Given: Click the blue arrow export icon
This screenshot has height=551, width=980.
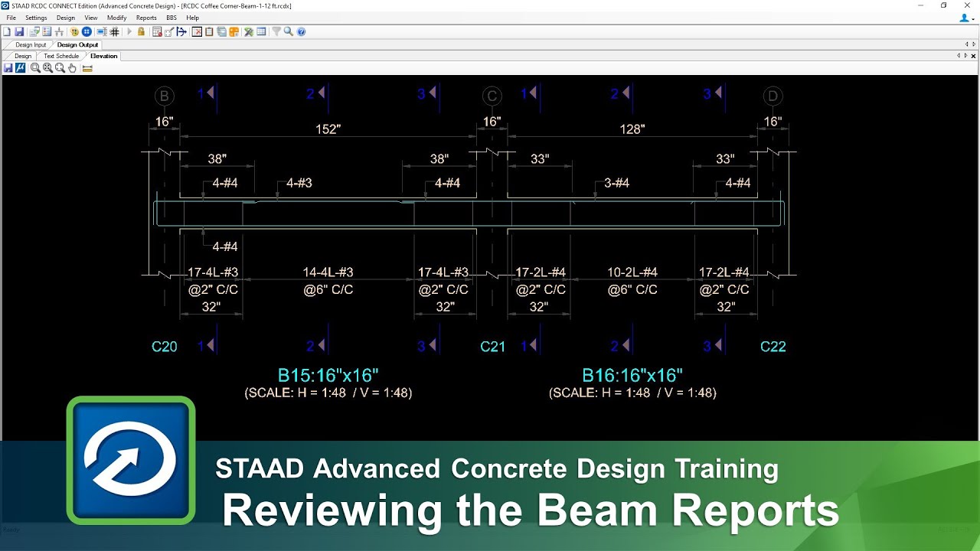Looking at the screenshot, I should [x=181, y=32].
